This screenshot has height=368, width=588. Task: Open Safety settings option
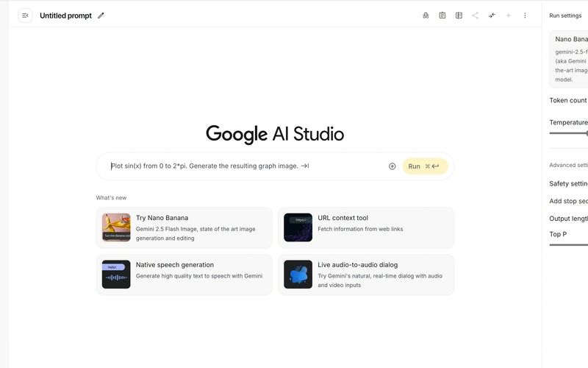click(568, 183)
